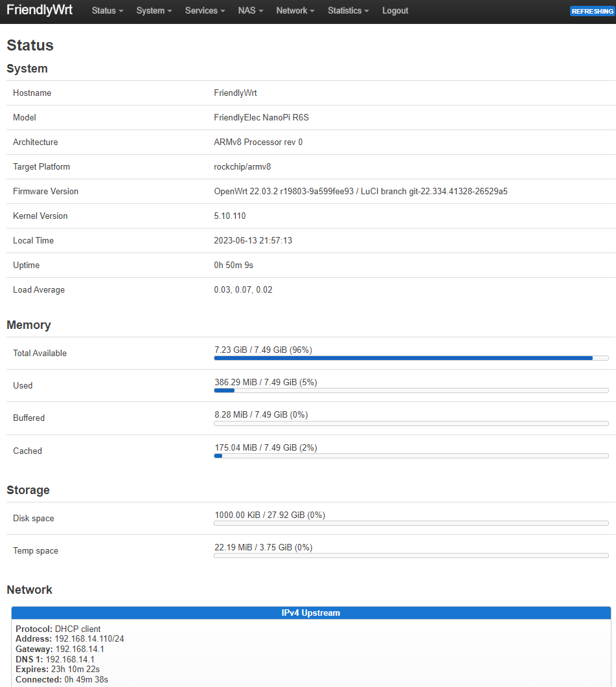Image resolution: width=616 pixels, height=687 pixels.
Task: Click the Cached memory progress bar
Action: click(411, 455)
